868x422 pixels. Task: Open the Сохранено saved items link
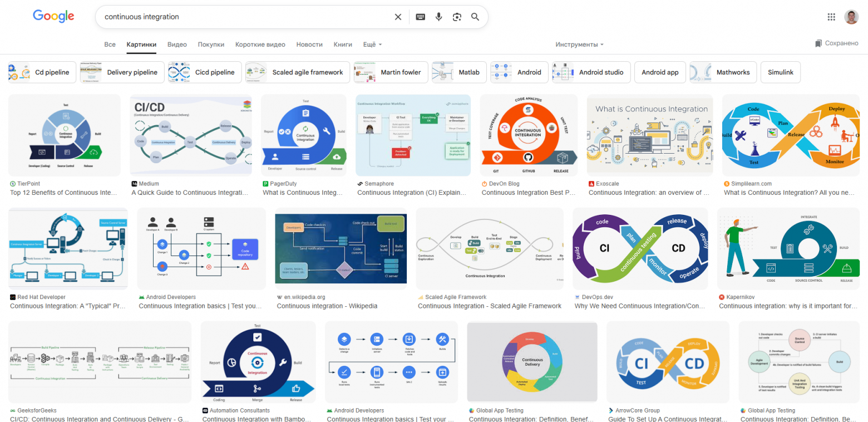(837, 43)
